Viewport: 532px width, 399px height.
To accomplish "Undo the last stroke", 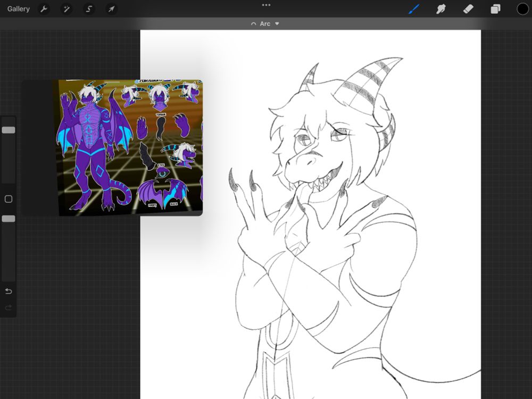I will point(9,291).
